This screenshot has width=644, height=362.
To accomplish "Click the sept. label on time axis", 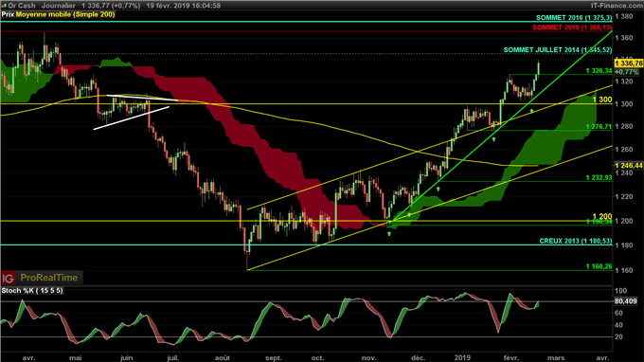I will pos(273,358).
